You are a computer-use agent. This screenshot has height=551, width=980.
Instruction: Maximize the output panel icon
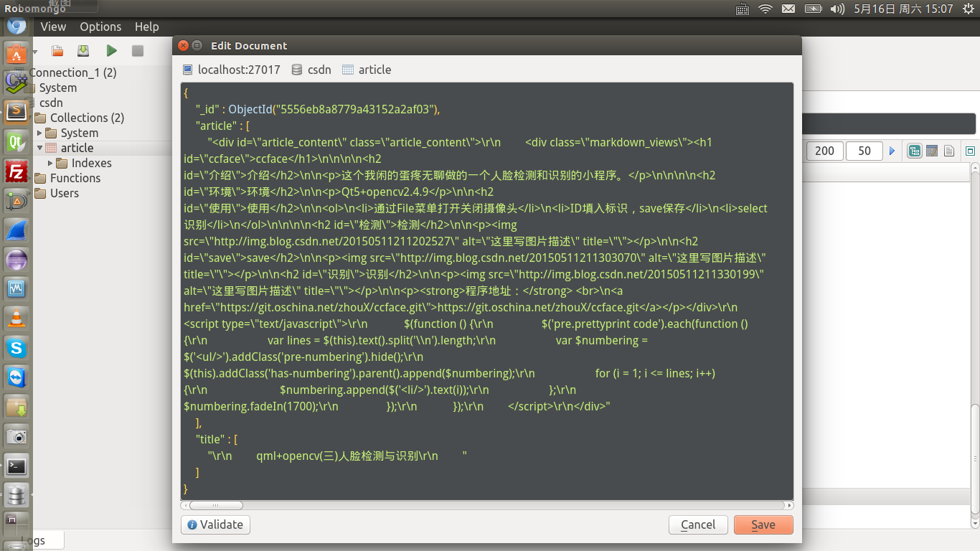[970, 151]
